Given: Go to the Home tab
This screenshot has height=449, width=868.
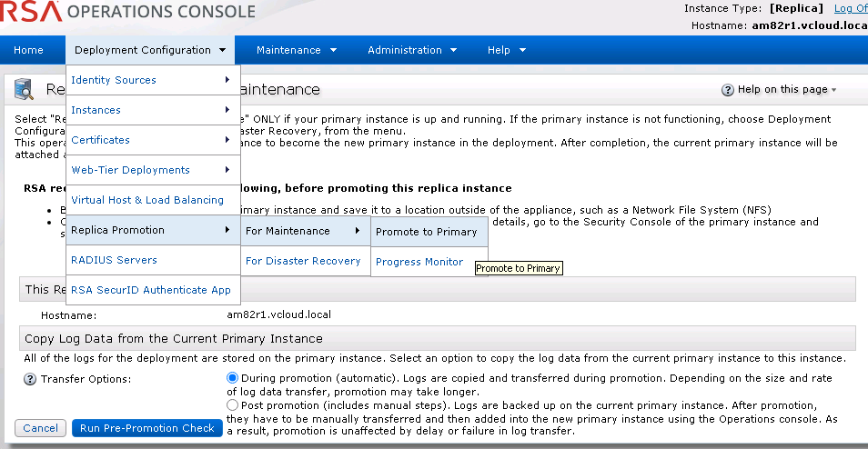Looking at the screenshot, I should (x=29, y=50).
